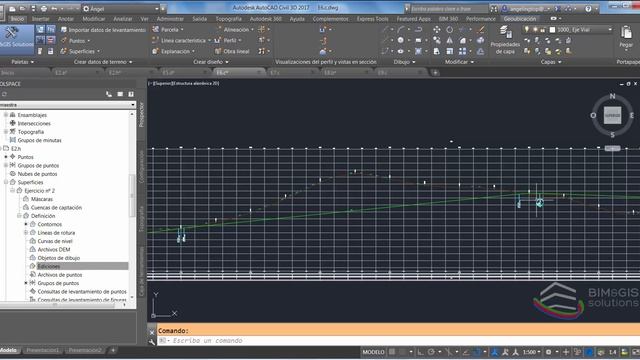Open the Propiedades de capa layer manager
This screenshot has height=360, width=640.
coord(505,40)
